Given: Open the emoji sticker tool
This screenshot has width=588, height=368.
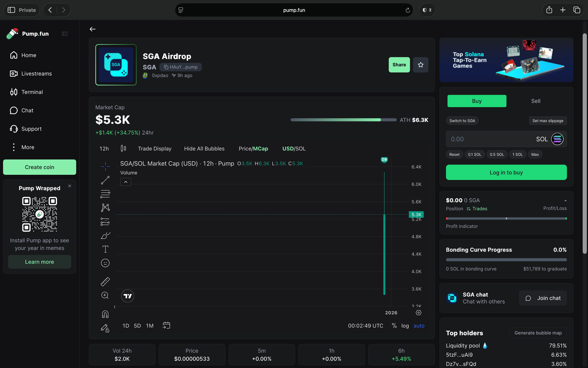Looking at the screenshot, I should coord(105,263).
